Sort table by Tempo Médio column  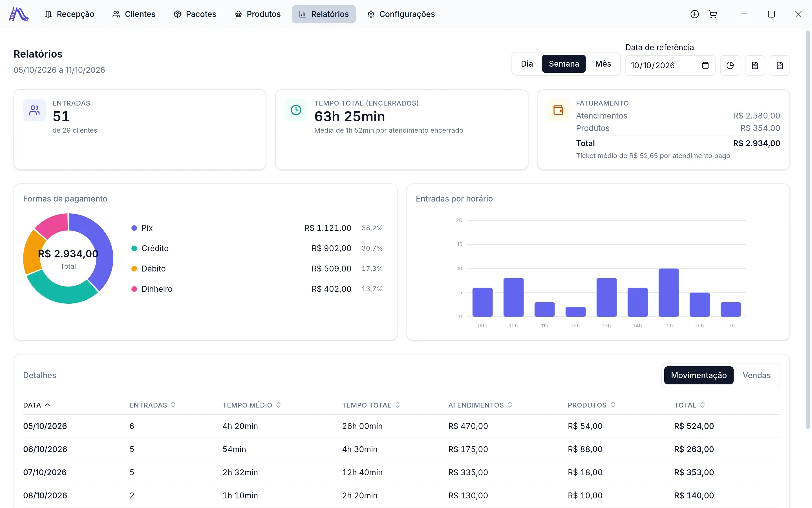pos(252,405)
